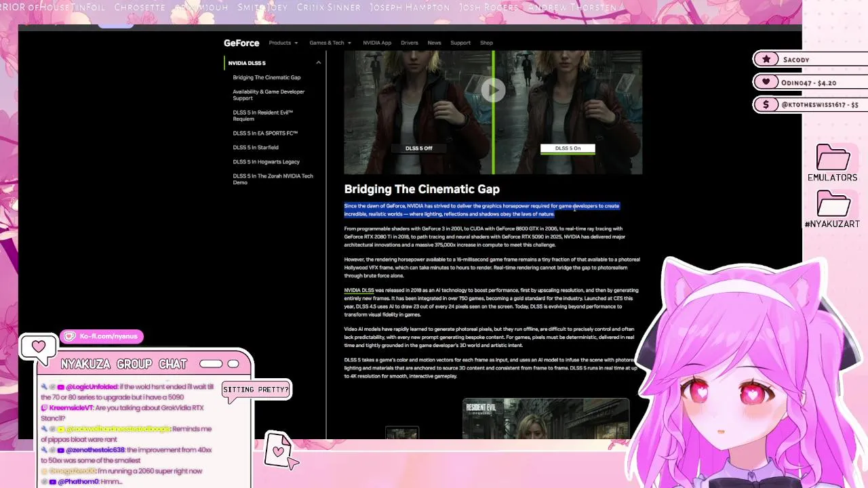Open the Drivers nav item
The width and height of the screenshot is (868, 488).
410,43
